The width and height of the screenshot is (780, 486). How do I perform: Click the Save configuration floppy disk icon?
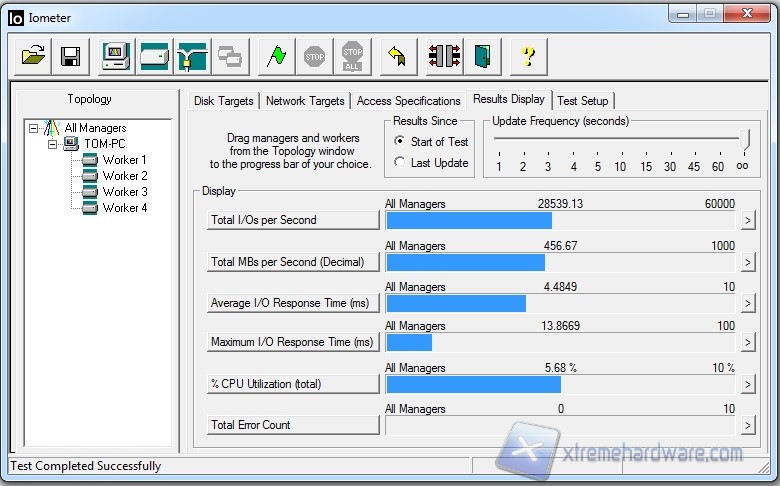click(x=70, y=56)
